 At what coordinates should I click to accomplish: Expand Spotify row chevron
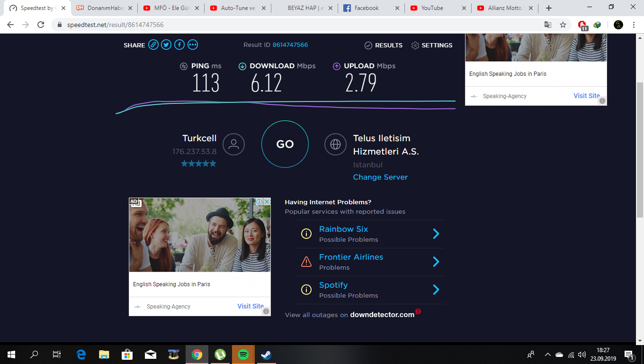436,290
